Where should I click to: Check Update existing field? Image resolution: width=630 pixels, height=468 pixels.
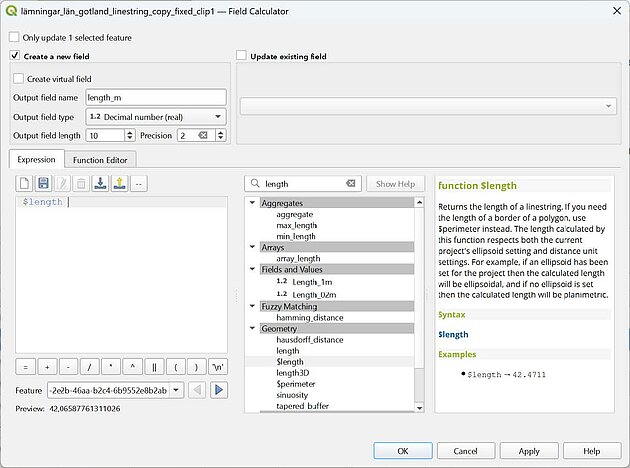pos(241,55)
